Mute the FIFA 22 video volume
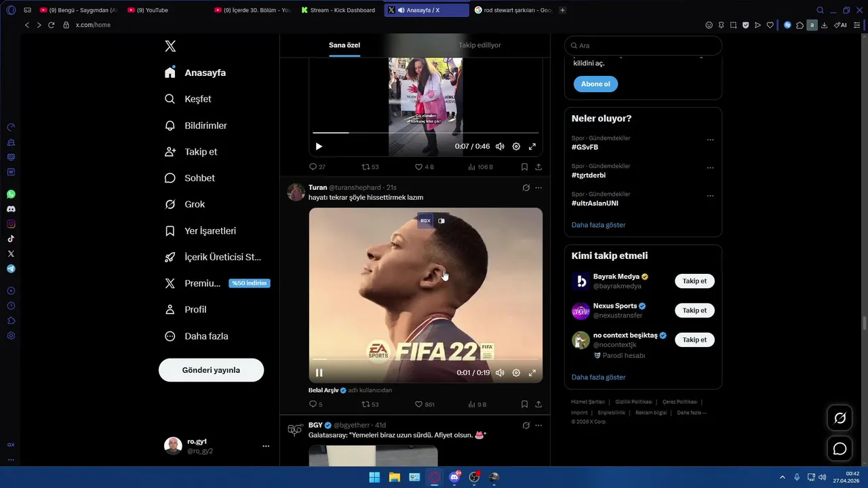The height and width of the screenshot is (488, 868). point(500,373)
